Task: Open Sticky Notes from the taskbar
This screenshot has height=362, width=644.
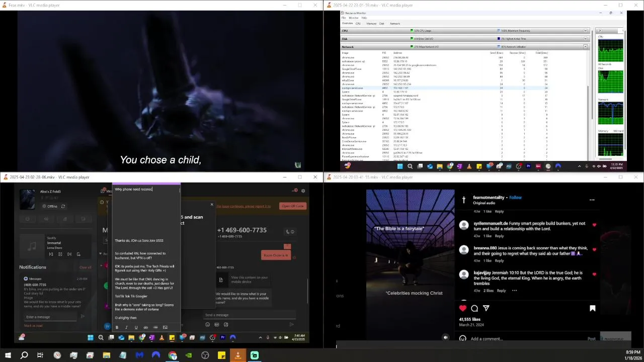Action: (221, 355)
